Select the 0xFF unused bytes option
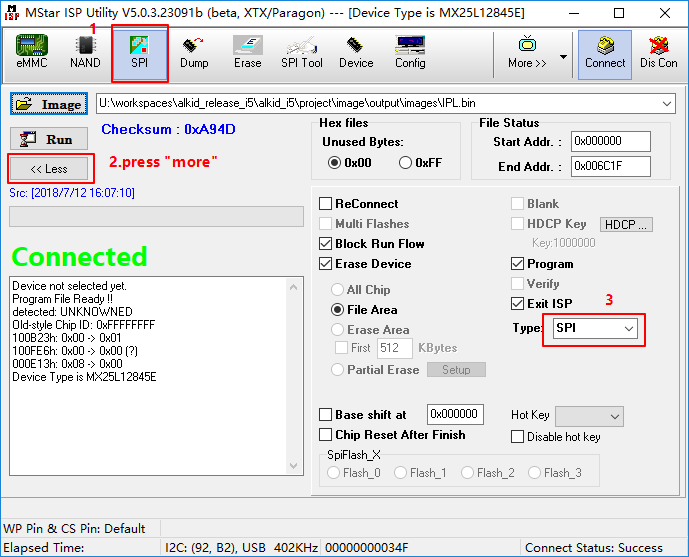Image resolution: width=689 pixels, height=557 pixels. (406, 163)
